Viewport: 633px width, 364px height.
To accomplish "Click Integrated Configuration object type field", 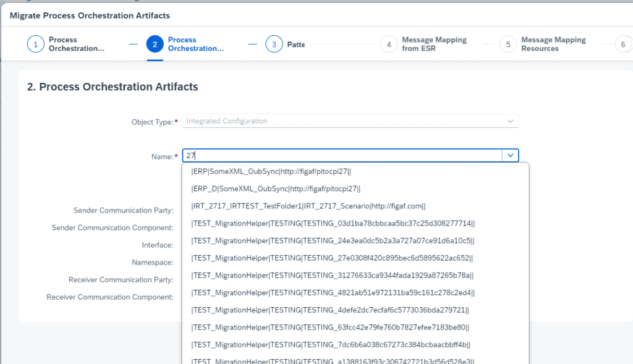I will (350, 121).
